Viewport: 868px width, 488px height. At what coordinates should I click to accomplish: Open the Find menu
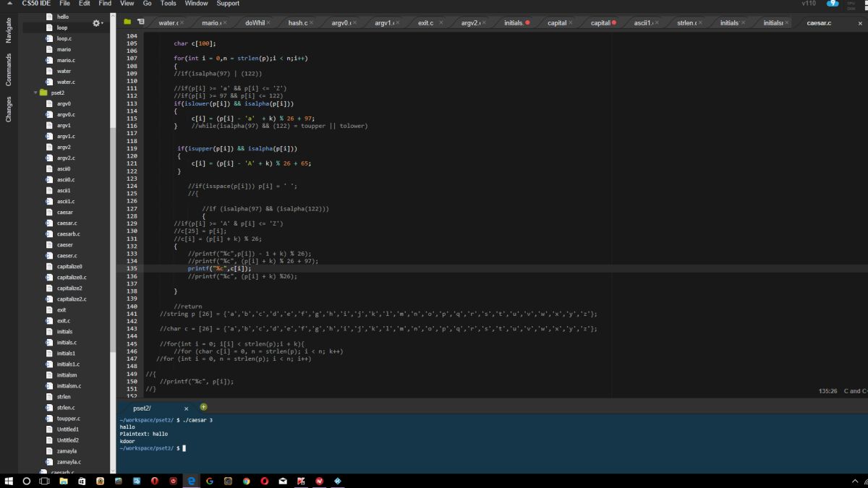[105, 4]
